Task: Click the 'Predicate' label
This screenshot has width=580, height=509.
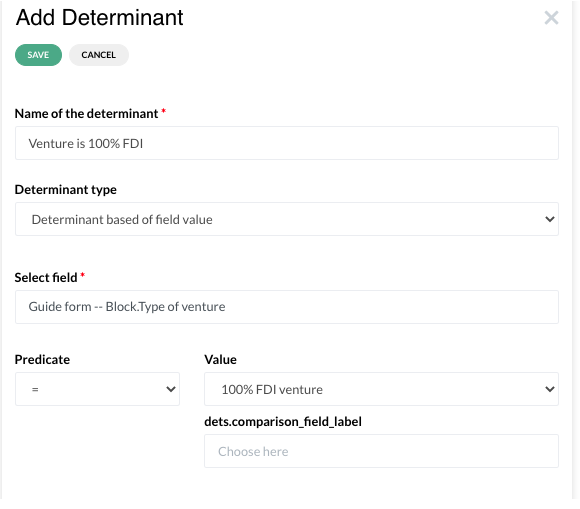Action: point(42,360)
